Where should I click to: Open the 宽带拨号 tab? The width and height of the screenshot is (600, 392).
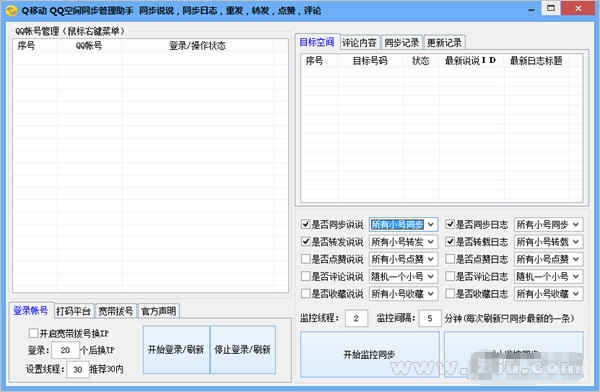point(116,311)
